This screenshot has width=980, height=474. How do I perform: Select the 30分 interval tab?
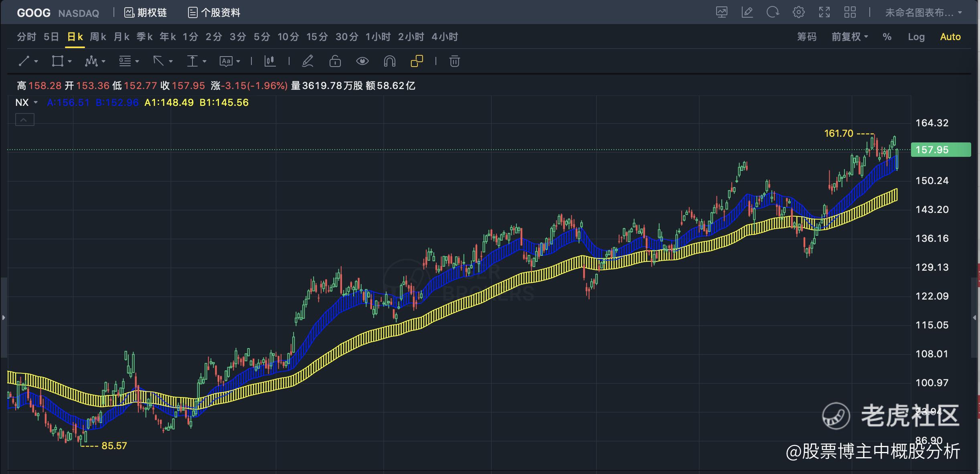(346, 37)
